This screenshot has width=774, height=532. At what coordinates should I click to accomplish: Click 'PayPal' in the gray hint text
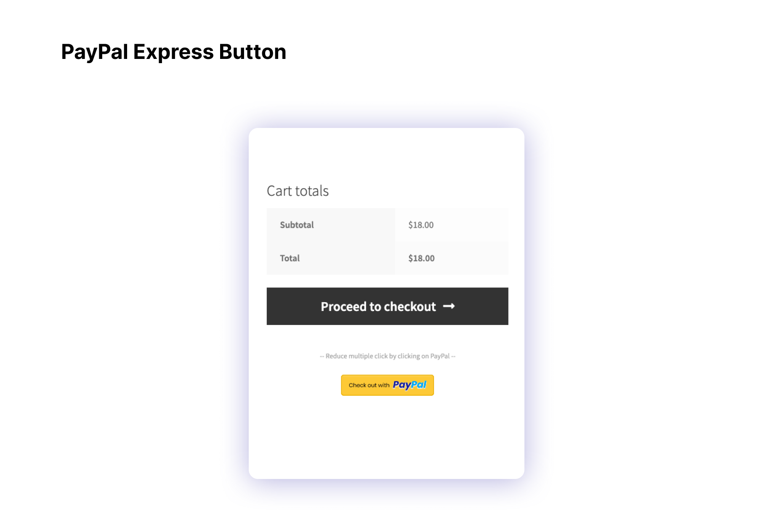[x=440, y=356]
